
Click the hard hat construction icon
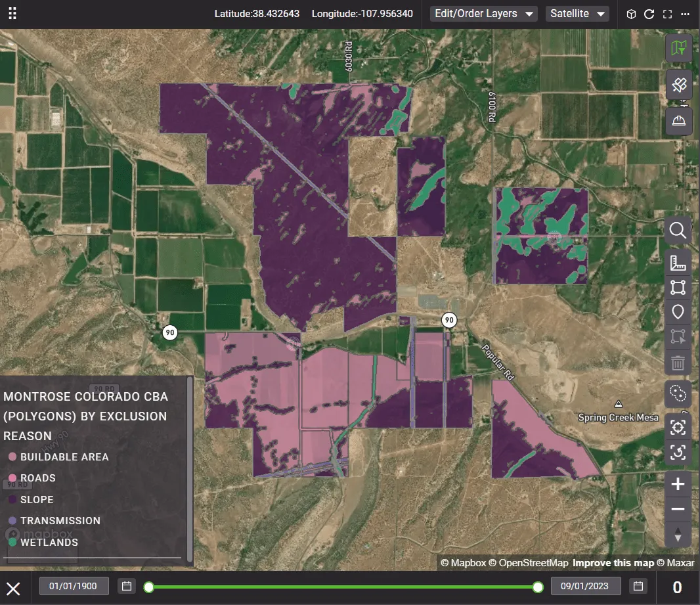point(678,121)
